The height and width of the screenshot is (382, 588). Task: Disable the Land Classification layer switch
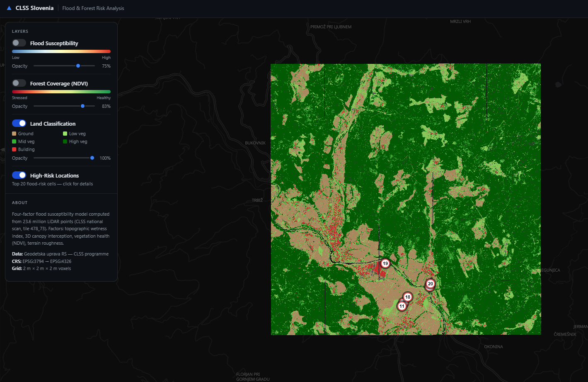pyautogui.click(x=19, y=123)
